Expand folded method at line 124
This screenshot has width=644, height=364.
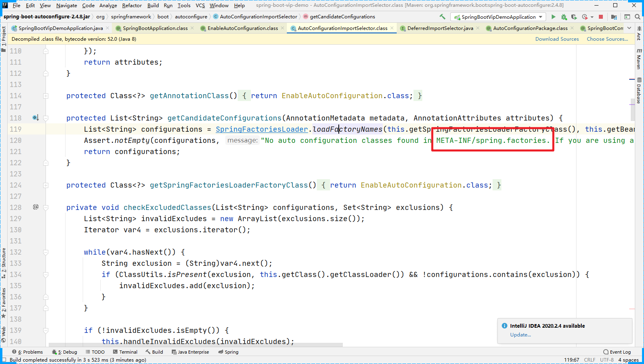coord(46,185)
